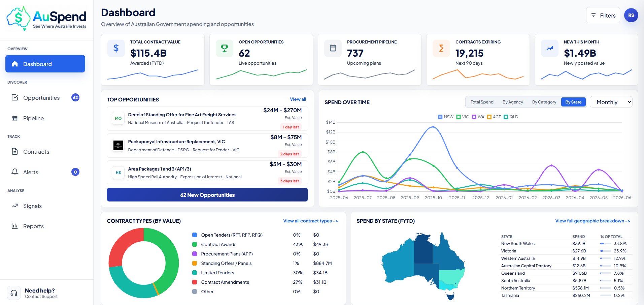The image size is (644, 305).
Task: Click the sigma icon on Contracts Expiring
Action: click(441, 48)
